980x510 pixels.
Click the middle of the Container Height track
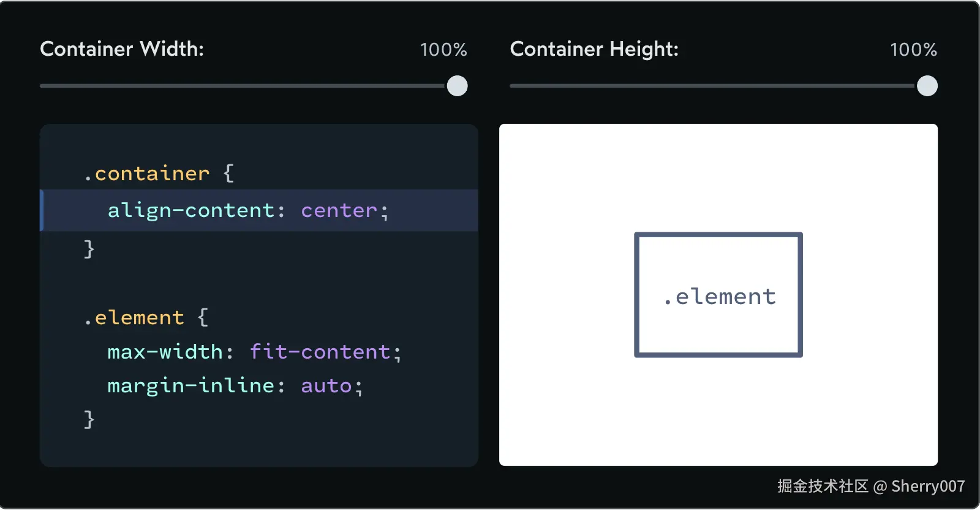pos(712,86)
